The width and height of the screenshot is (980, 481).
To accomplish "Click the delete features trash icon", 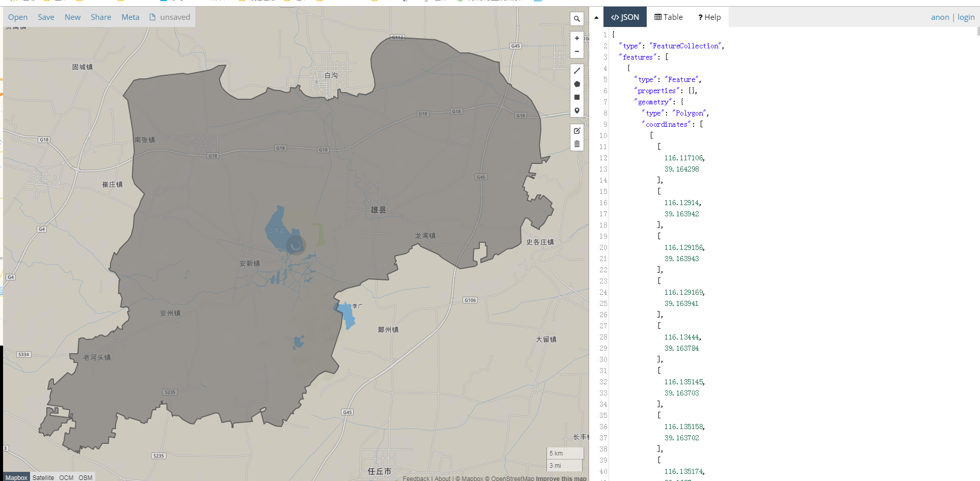I will 577,144.
